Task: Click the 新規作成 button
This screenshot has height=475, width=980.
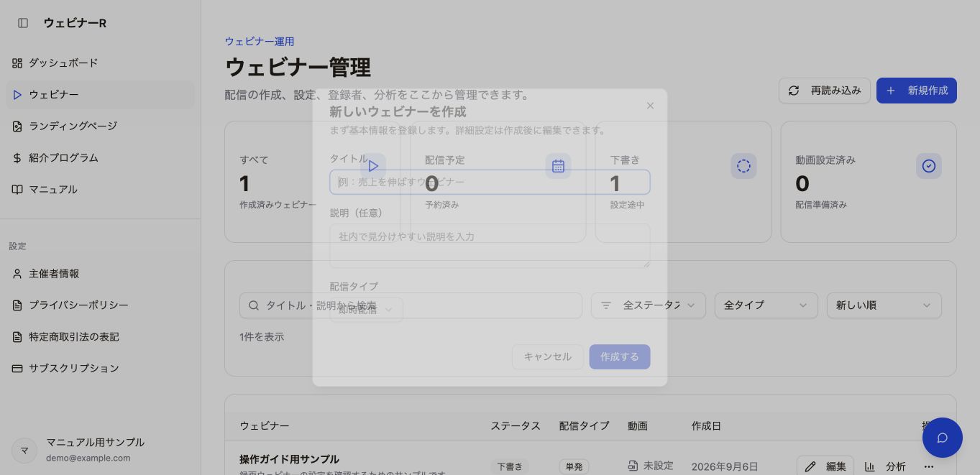Action: 917,91
